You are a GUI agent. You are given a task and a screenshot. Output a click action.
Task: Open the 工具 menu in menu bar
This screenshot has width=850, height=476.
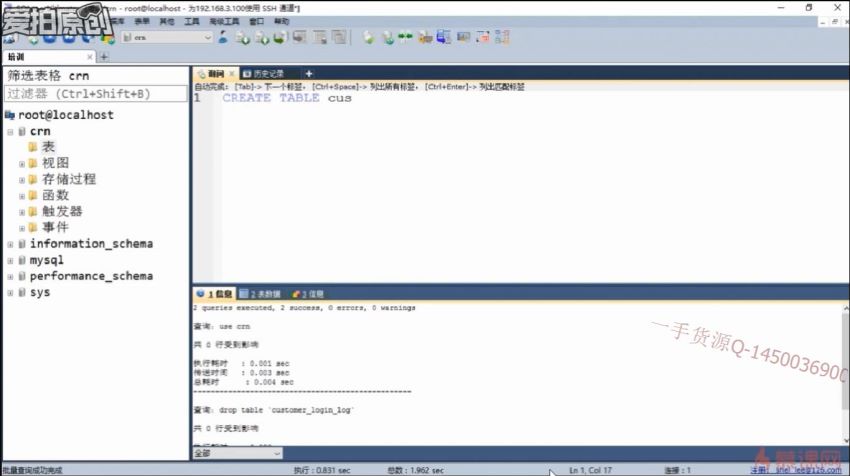(192, 21)
